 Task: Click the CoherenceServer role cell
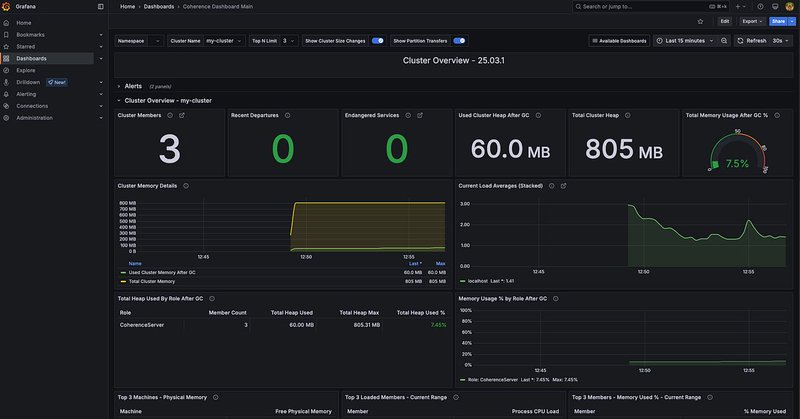[142, 325]
